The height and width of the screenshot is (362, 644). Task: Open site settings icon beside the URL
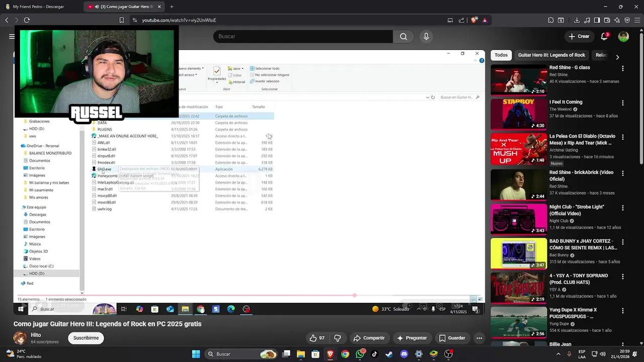click(134, 20)
